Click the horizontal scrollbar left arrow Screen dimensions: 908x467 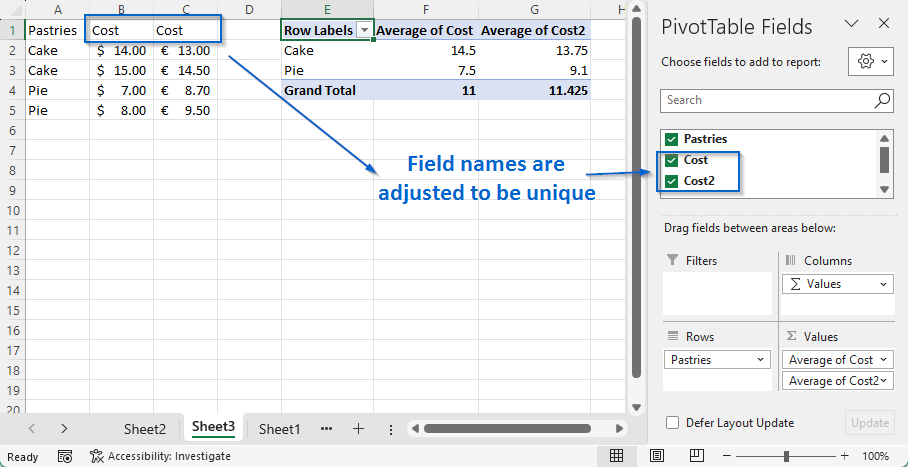[x=415, y=429]
